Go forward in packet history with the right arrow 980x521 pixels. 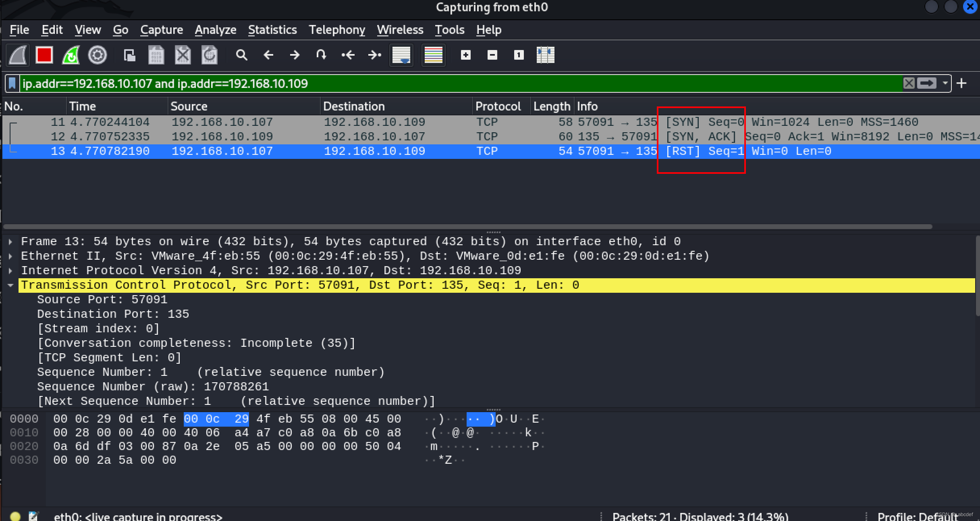click(295, 55)
